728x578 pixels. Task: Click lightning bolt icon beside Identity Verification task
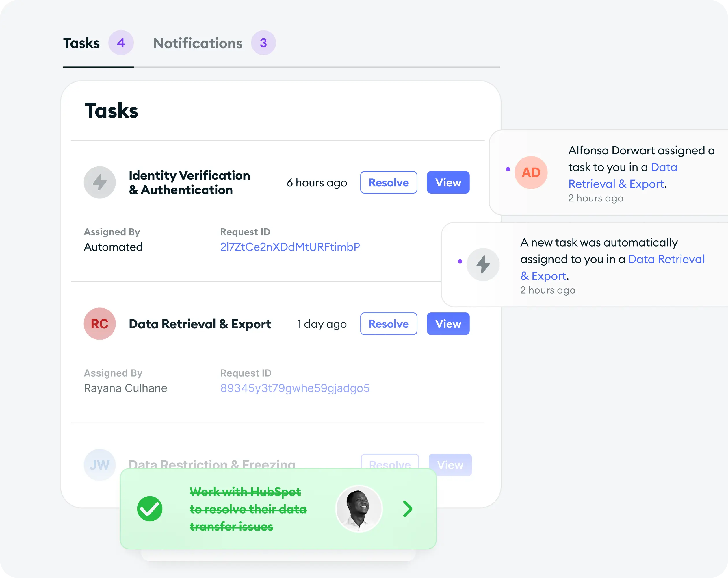coord(100,182)
